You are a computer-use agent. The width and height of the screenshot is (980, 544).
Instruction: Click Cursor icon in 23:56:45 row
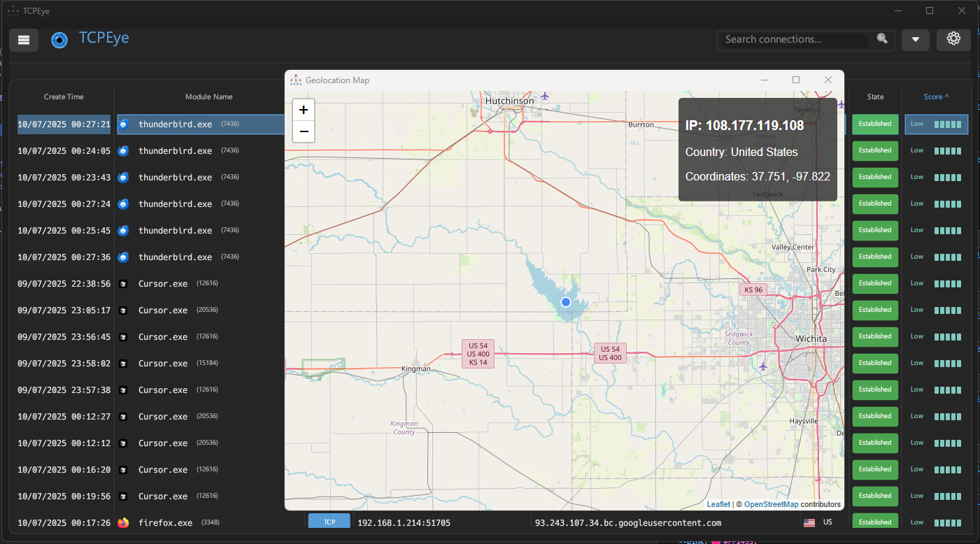click(124, 337)
